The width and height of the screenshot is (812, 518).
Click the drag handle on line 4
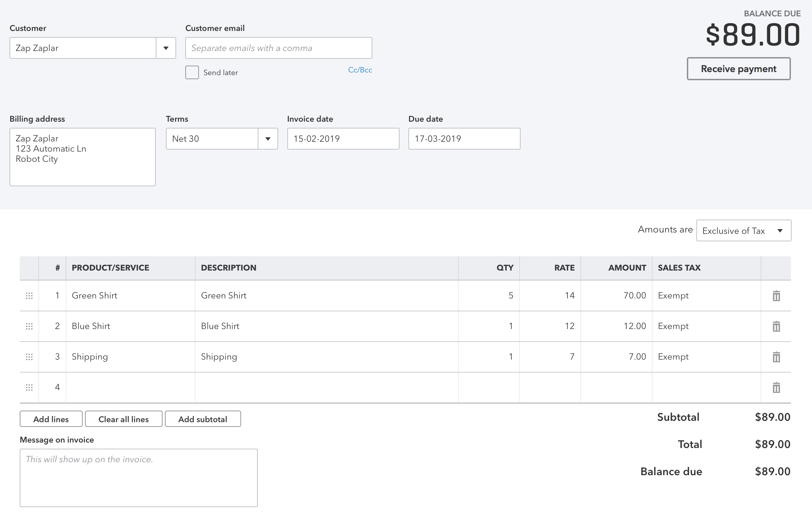[29, 387]
